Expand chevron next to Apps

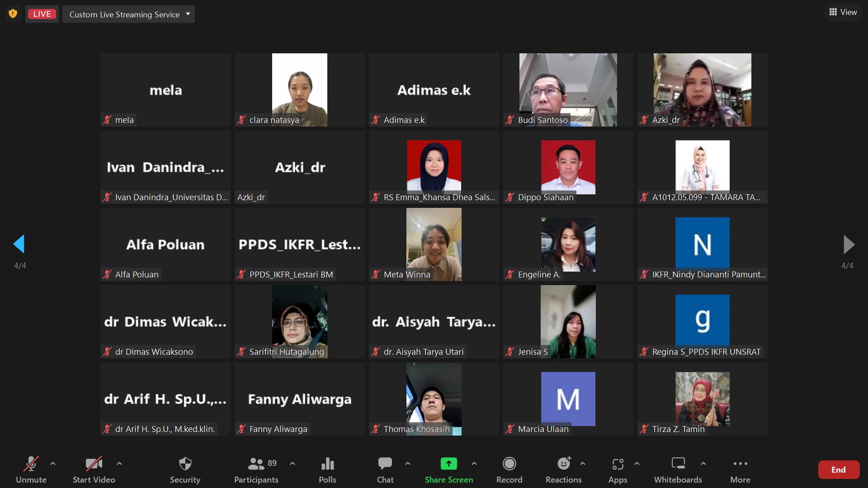click(x=637, y=464)
